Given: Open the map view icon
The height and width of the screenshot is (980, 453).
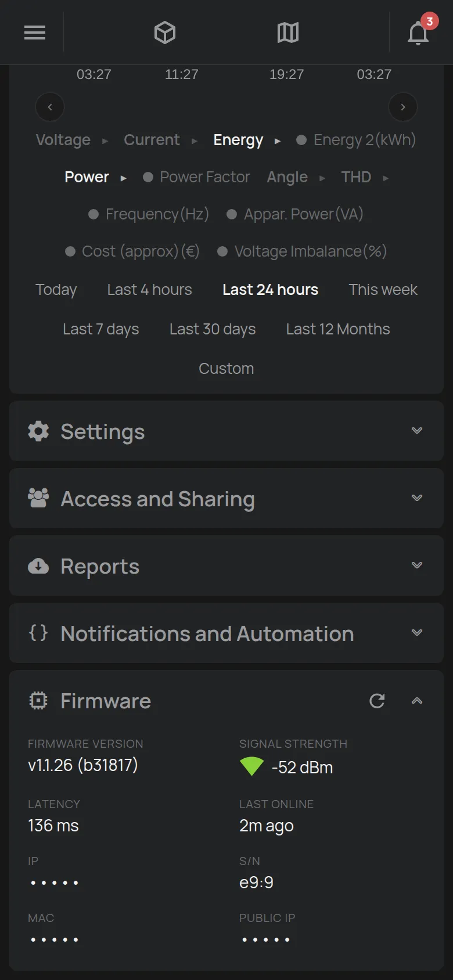Looking at the screenshot, I should (288, 33).
